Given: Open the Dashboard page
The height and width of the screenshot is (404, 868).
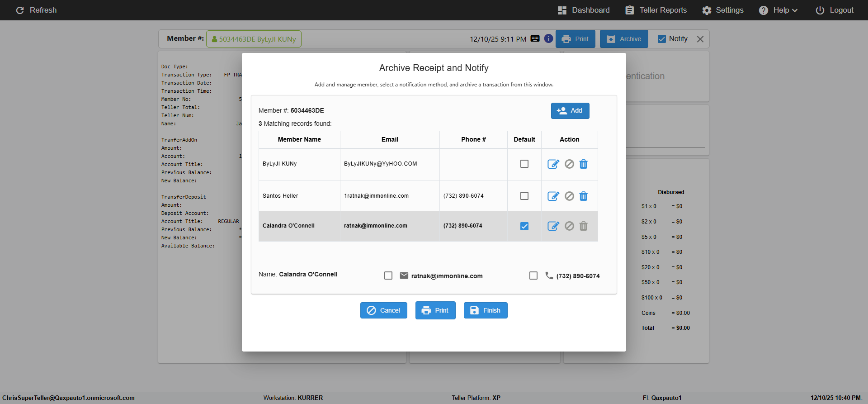Looking at the screenshot, I should (584, 10).
